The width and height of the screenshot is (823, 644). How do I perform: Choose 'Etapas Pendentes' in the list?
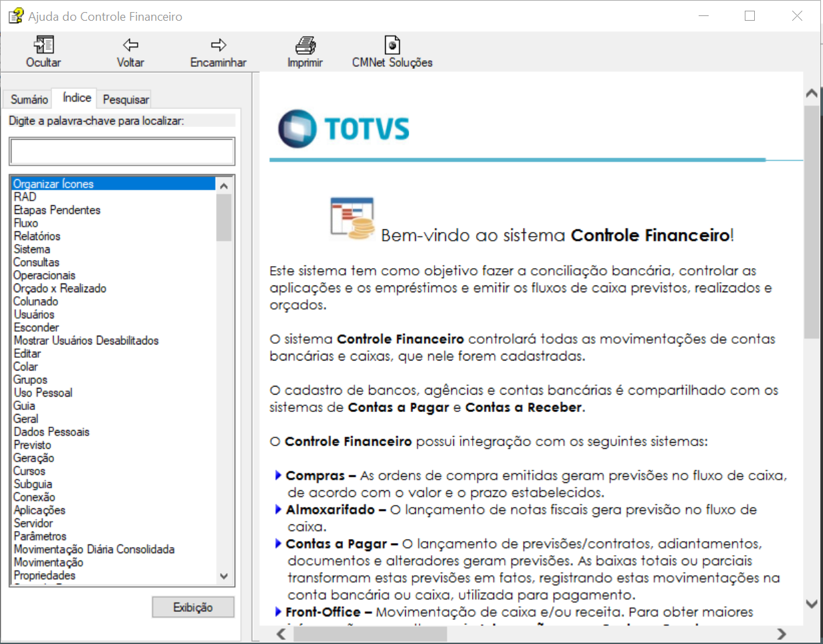click(114, 210)
